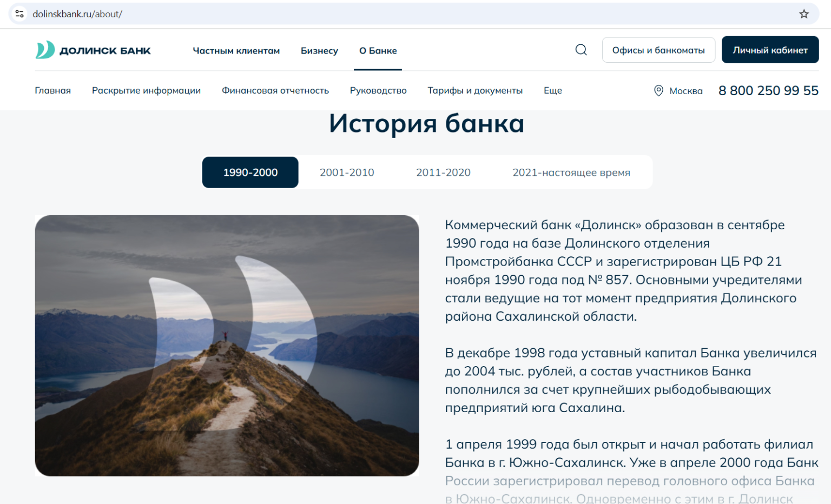Image resolution: width=831 pixels, height=504 pixels.
Task: Click the Долинск Банк logo
Action: pos(93,50)
